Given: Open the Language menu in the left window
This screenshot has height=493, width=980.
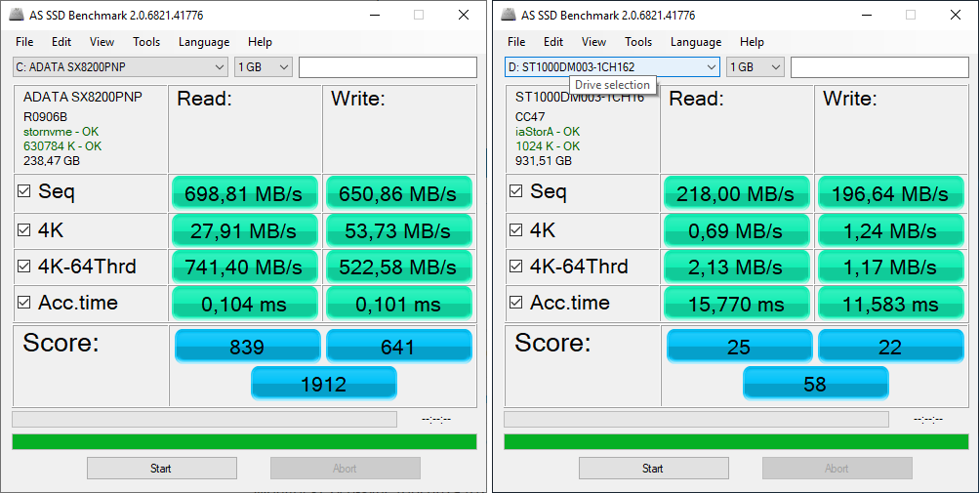Looking at the screenshot, I should click(204, 42).
